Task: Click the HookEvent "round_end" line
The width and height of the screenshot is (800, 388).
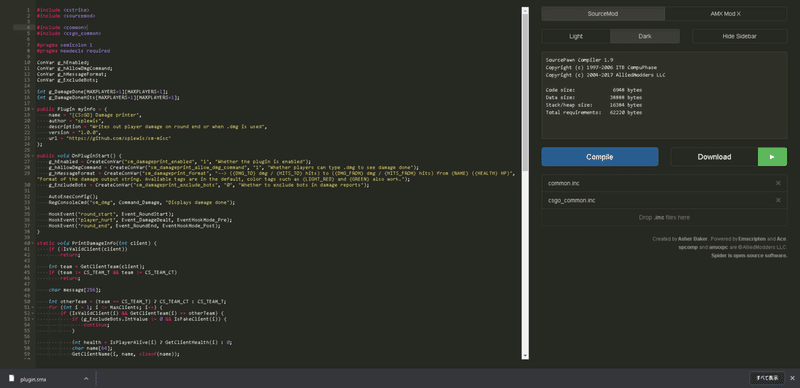Action: pyautogui.click(x=134, y=226)
